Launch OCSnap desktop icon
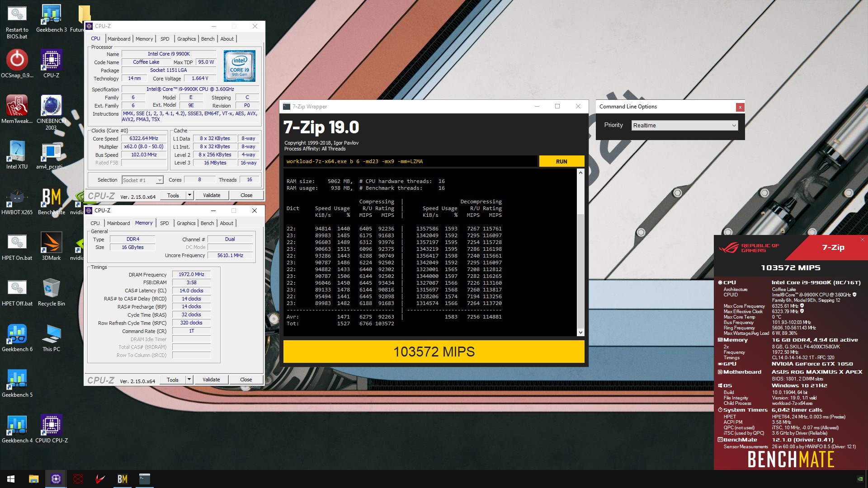Viewport: 868px width, 488px height. pos(17,64)
